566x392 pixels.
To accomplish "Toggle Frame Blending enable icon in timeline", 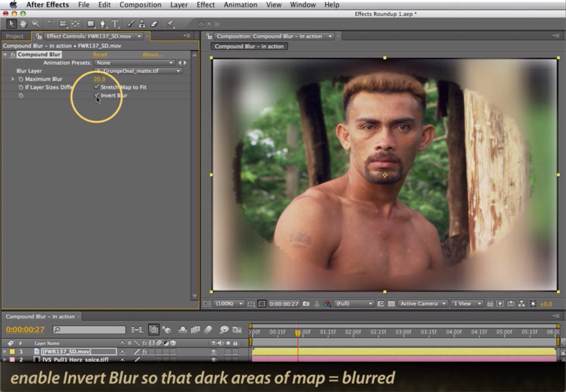I will (x=195, y=329).
